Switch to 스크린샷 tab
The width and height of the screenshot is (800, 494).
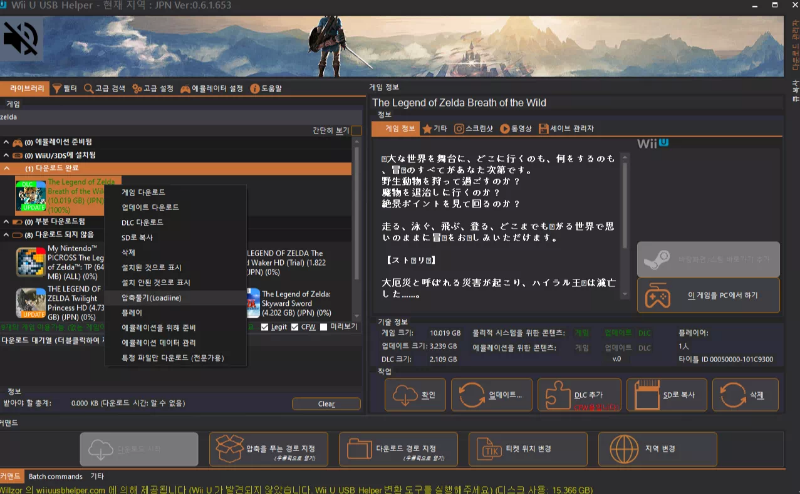pyautogui.click(x=473, y=129)
